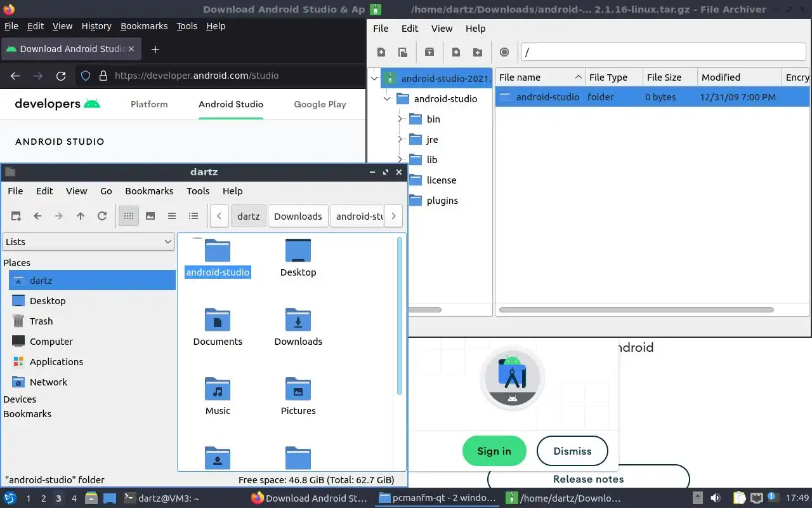This screenshot has height=508, width=812.
Task: Open the Downloads folder icon in file view
Action: (x=298, y=320)
